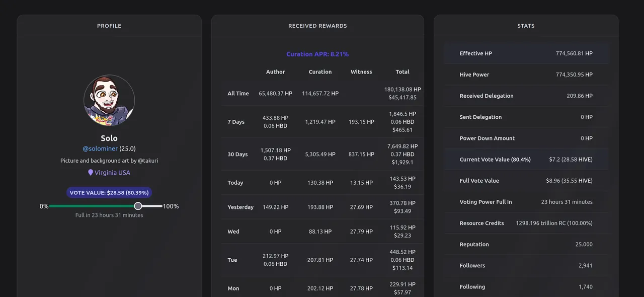Open the @solominer profile link

click(100, 148)
